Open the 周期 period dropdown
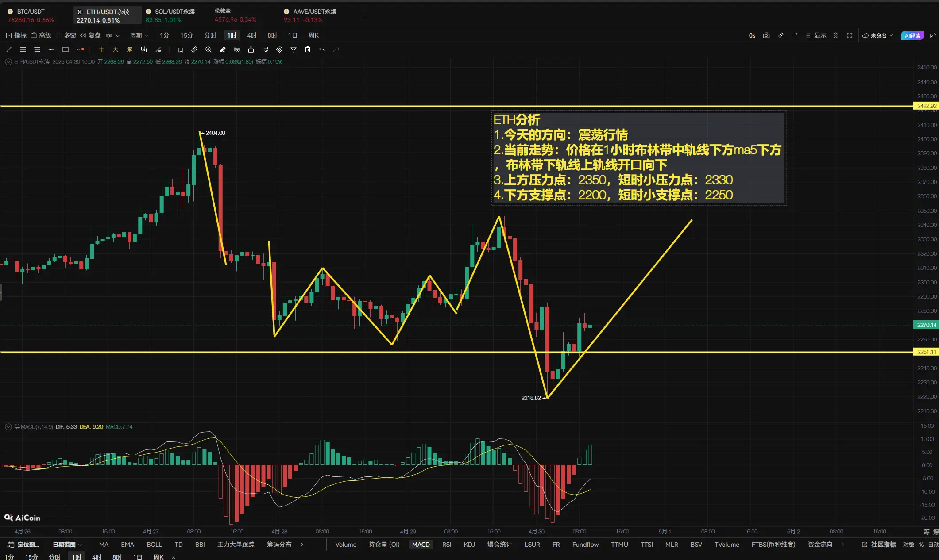Screen dimensions: 939x560 139,35
